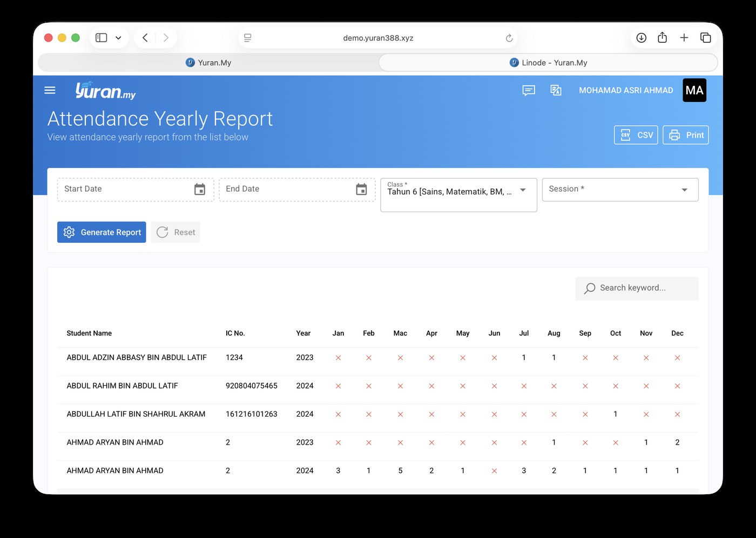Click Jun X mark for AHMAD ARYAN 2024
This screenshot has width=756, height=538.
494,471
